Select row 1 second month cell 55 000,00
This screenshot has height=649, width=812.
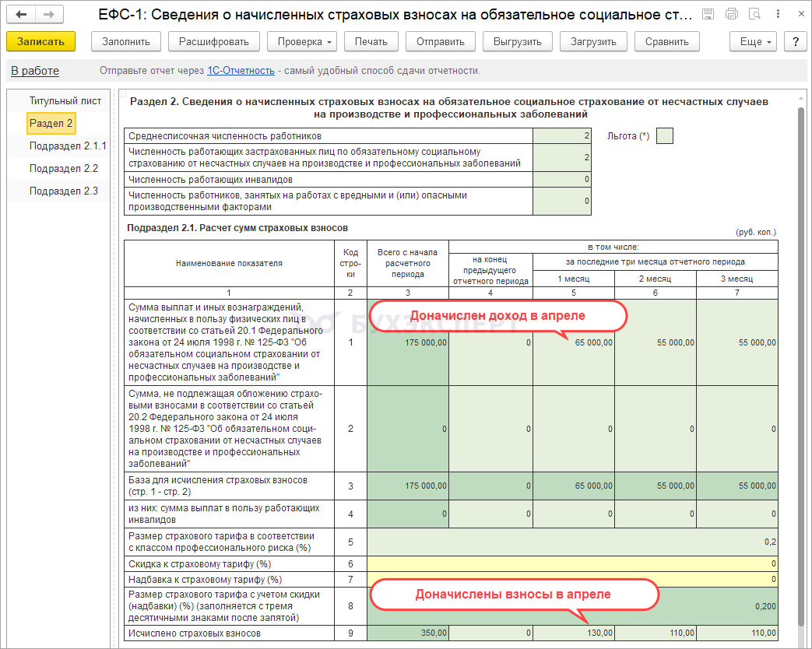coord(655,342)
